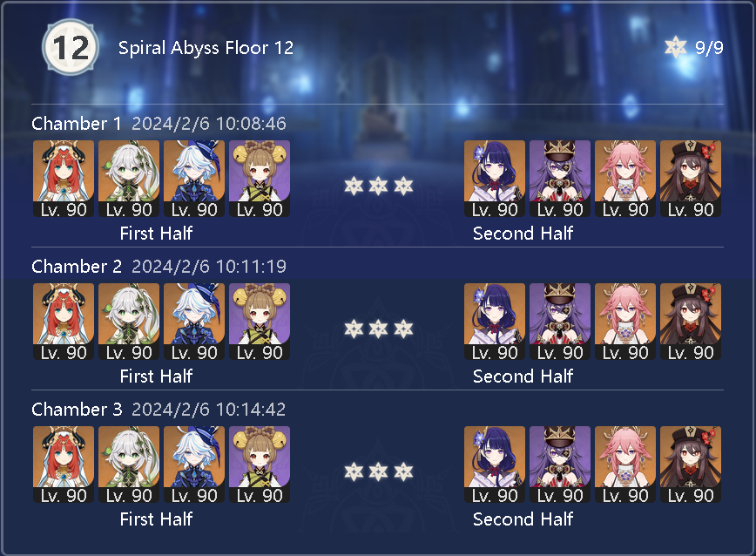Click the three stars for Chamber 2
This screenshot has width=756, height=556.
(379, 329)
